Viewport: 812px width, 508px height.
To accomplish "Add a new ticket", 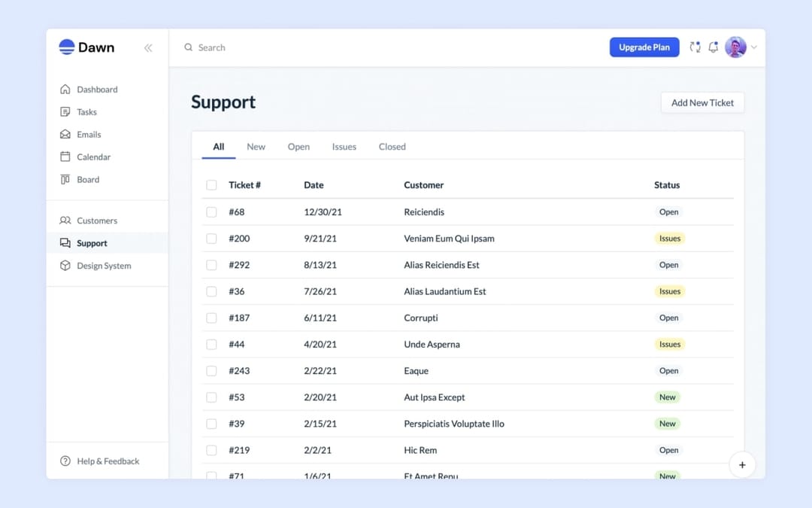I will click(x=702, y=102).
